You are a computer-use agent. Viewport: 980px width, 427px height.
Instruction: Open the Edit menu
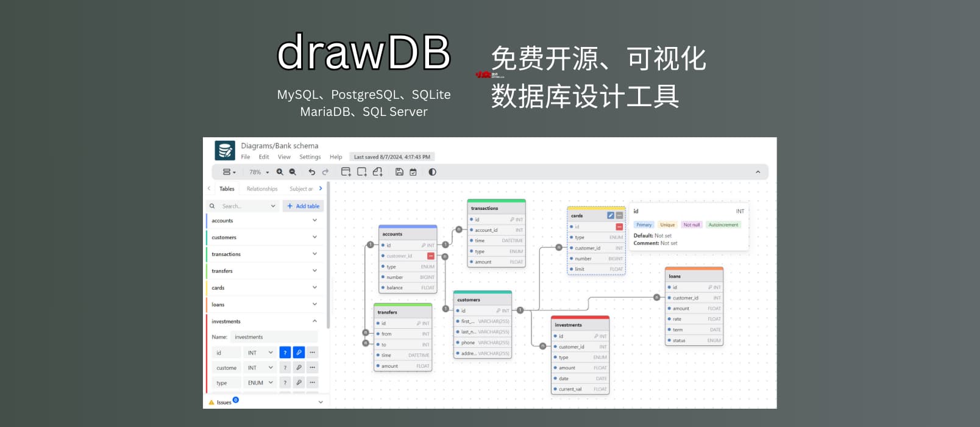[x=264, y=157]
